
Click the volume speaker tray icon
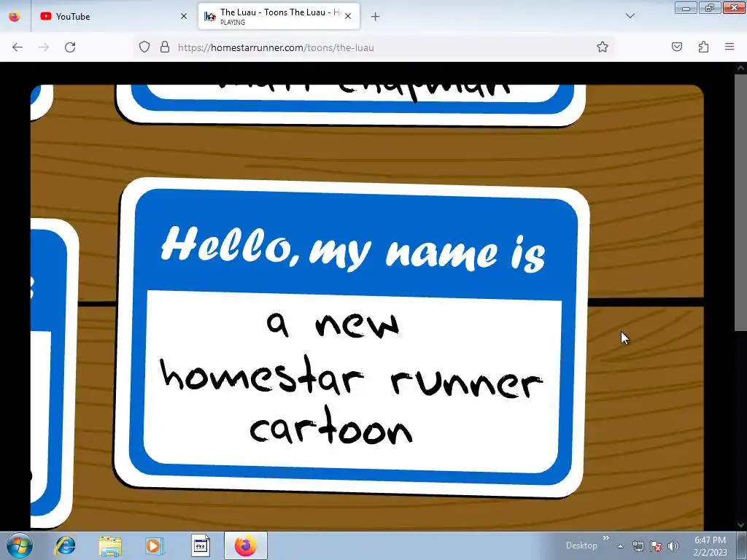[x=673, y=546]
